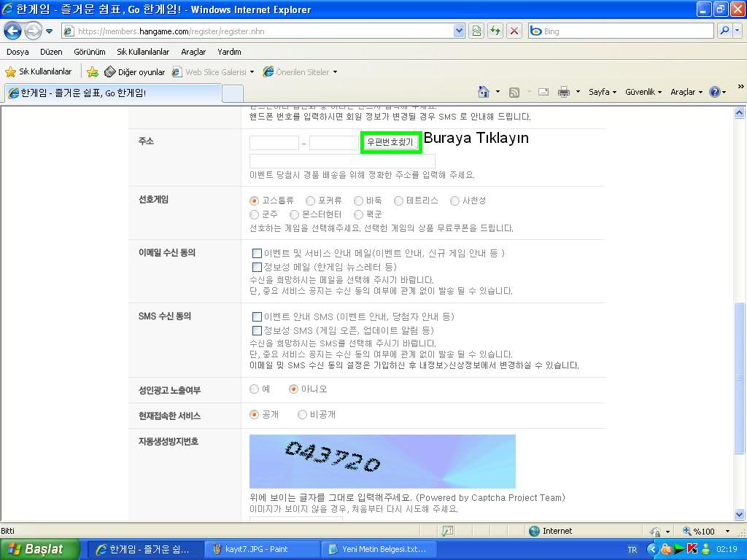Click the captcha image showing 043720
This screenshot has height=560, width=747.
click(x=382, y=461)
